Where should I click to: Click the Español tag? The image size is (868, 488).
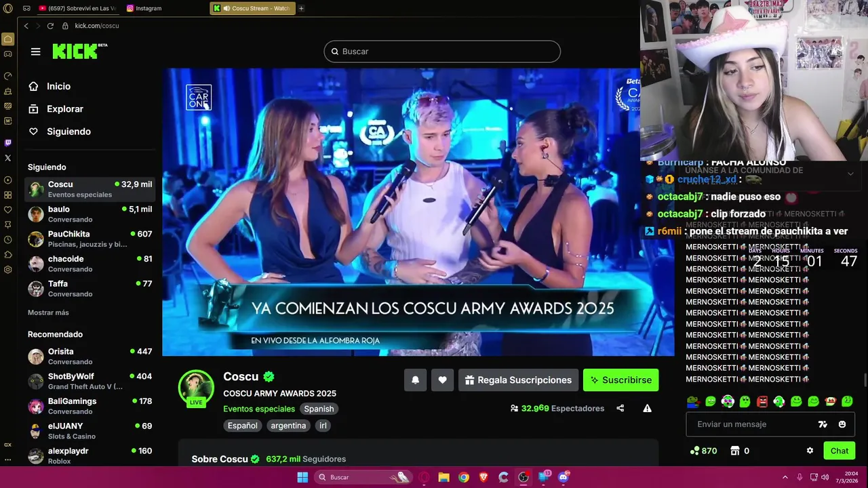(x=242, y=426)
